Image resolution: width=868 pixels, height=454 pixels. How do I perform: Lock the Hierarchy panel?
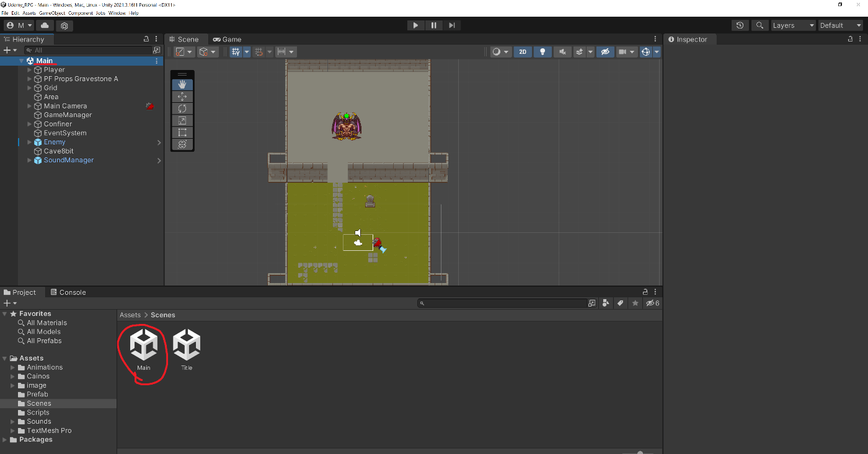146,39
